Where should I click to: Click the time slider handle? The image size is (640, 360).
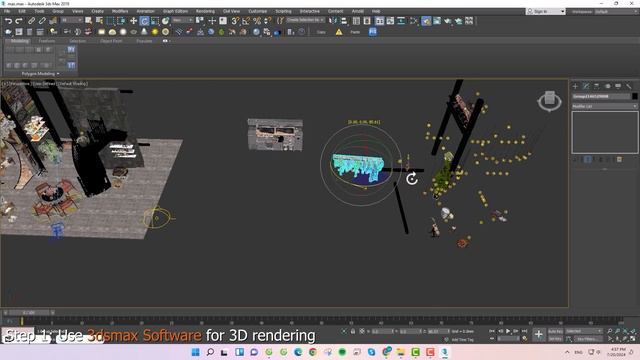(x=29, y=313)
